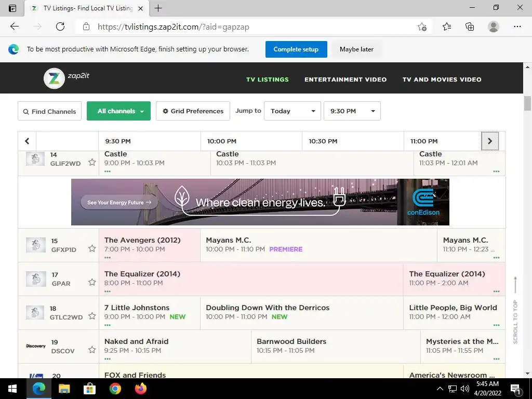532x399 pixels.
Task: Open the conEdison banner ad
Action: click(x=260, y=202)
